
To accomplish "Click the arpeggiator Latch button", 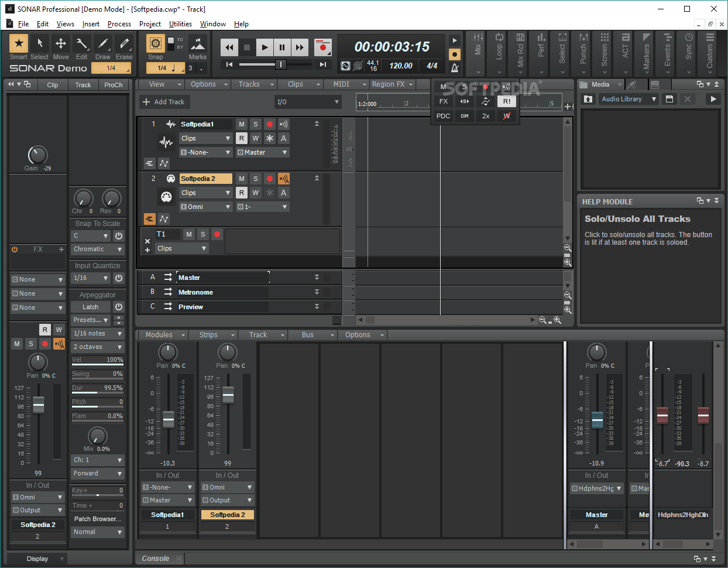I will [91, 307].
